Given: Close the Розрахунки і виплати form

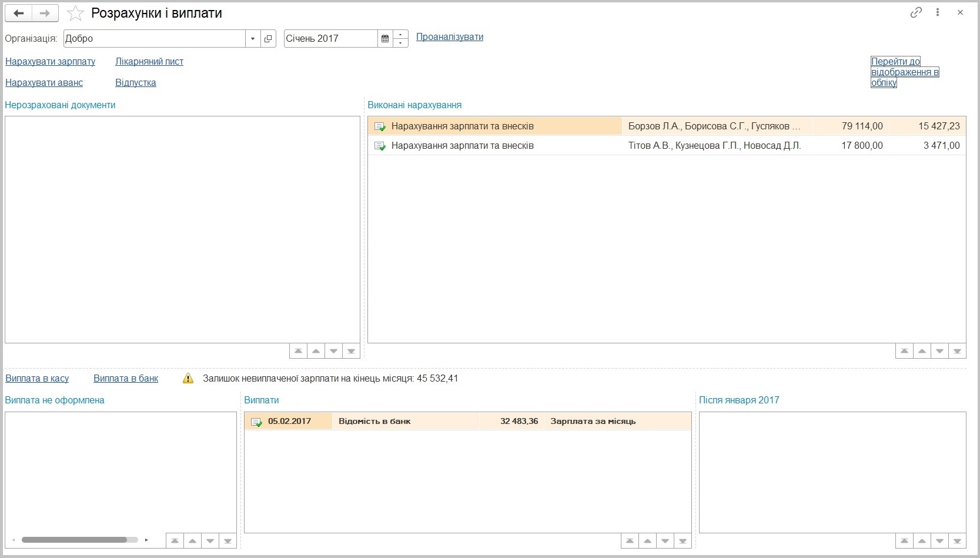Looking at the screenshot, I should pyautogui.click(x=960, y=12).
